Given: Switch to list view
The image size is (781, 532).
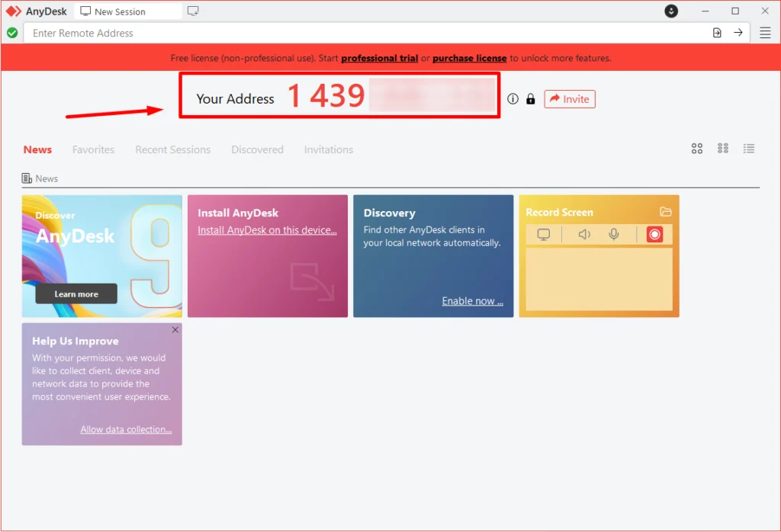Looking at the screenshot, I should pos(749,149).
